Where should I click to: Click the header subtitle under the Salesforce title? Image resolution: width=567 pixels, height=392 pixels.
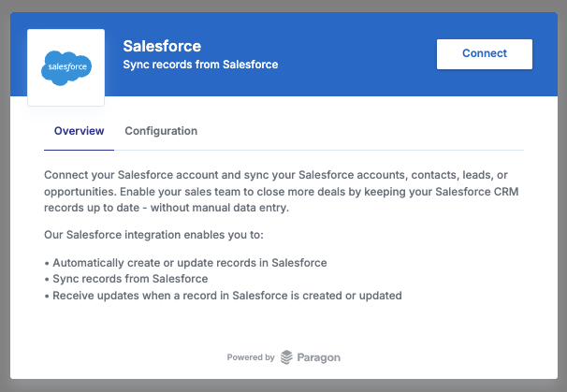tap(200, 65)
